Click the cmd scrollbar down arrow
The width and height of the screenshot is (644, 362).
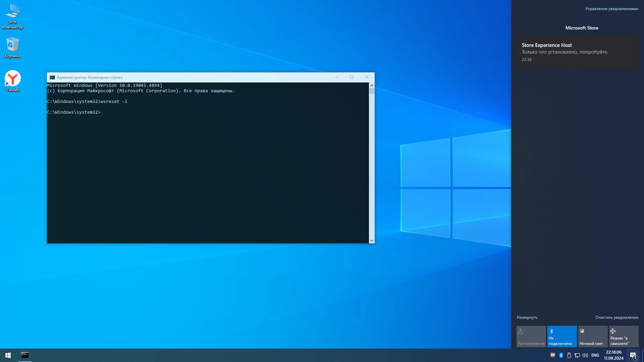point(371,240)
